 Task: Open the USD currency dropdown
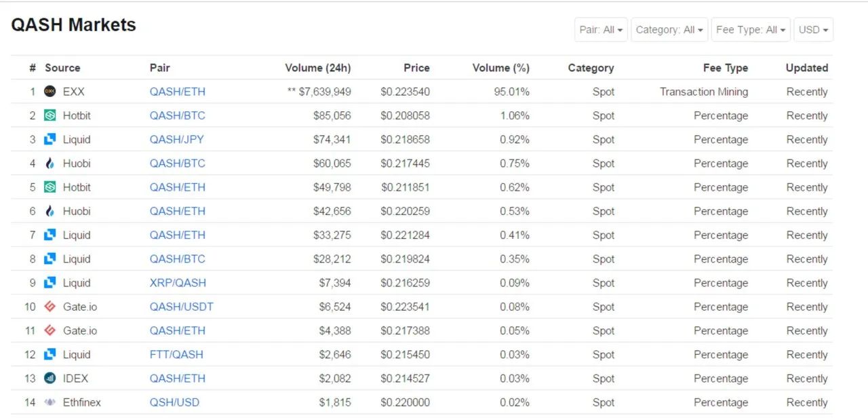point(813,30)
